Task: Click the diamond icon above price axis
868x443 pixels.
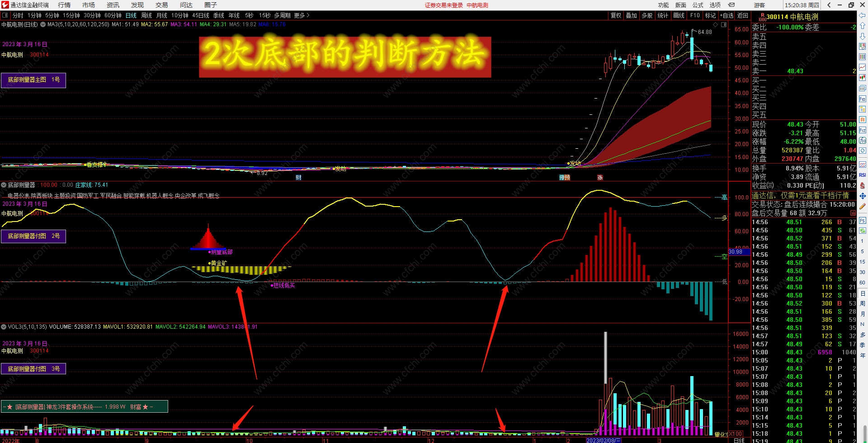Action: tap(715, 24)
